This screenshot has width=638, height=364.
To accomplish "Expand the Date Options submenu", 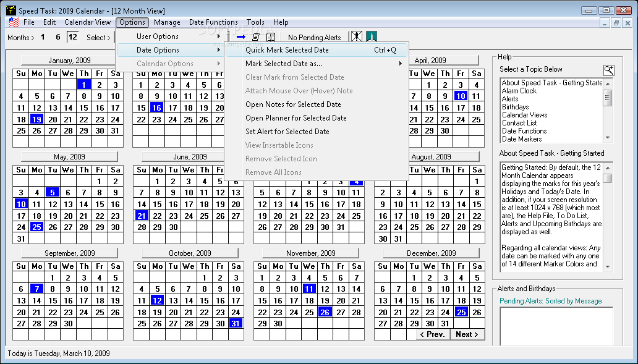I will pos(169,50).
